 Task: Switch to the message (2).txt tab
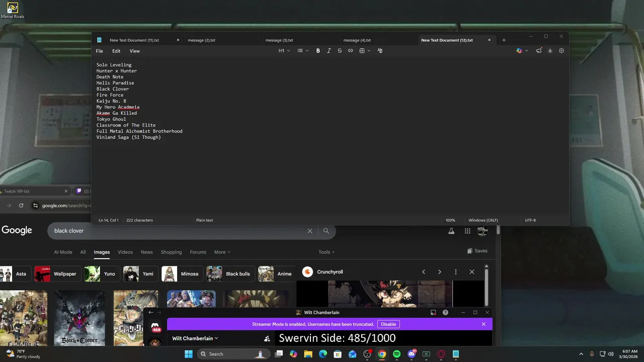pos(201,40)
